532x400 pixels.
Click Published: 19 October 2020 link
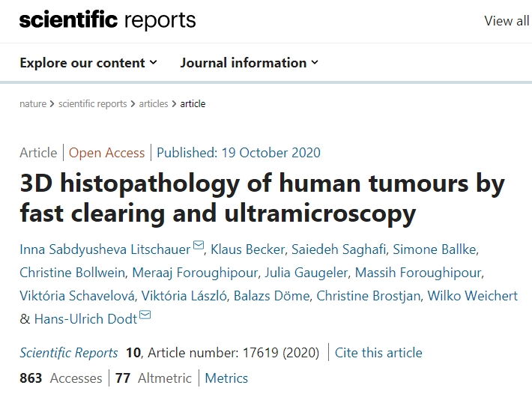pyautogui.click(x=238, y=153)
